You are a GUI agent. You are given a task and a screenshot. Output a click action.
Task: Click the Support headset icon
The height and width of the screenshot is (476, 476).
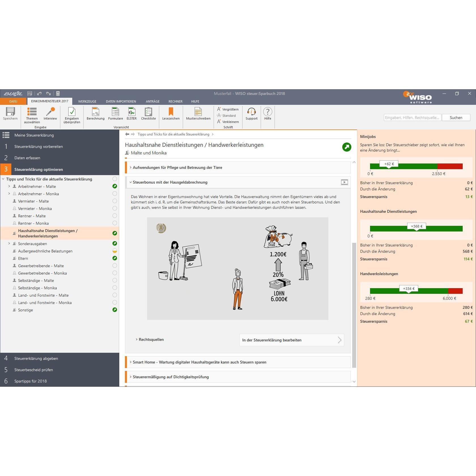click(x=252, y=112)
